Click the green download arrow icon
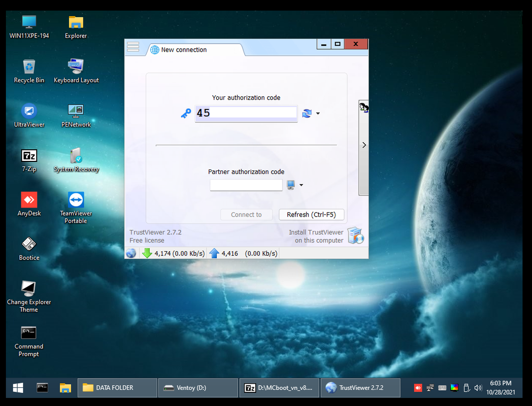 [147, 253]
